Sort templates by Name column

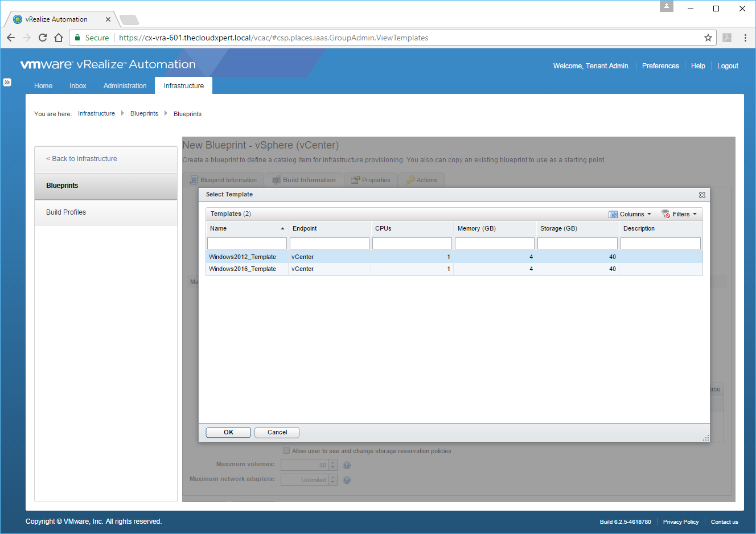click(246, 228)
